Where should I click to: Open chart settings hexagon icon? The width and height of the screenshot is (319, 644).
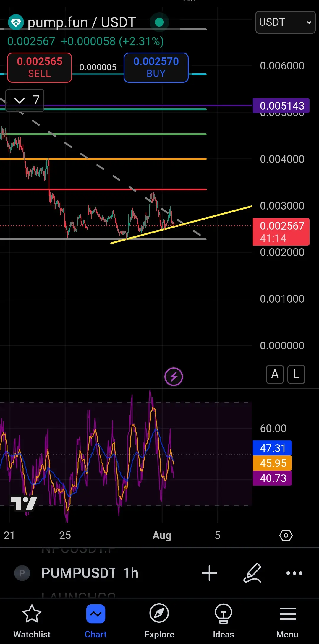tap(286, 535)
